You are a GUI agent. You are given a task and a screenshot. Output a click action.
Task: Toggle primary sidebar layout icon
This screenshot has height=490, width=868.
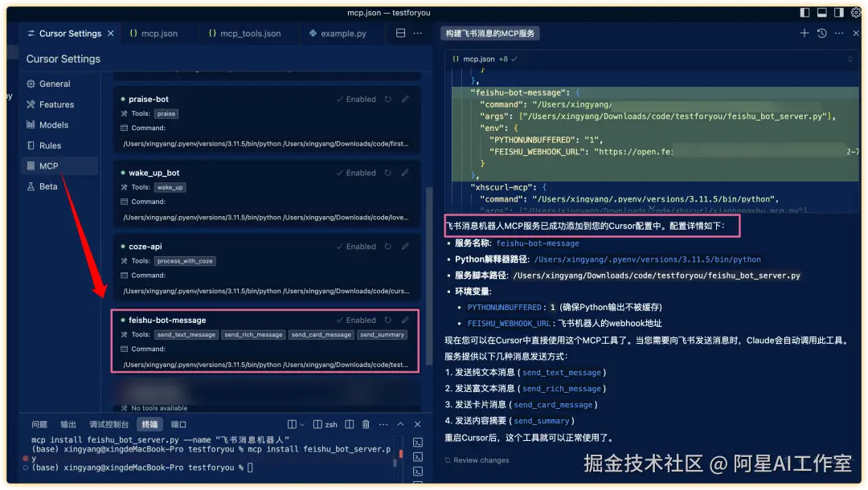805,12
